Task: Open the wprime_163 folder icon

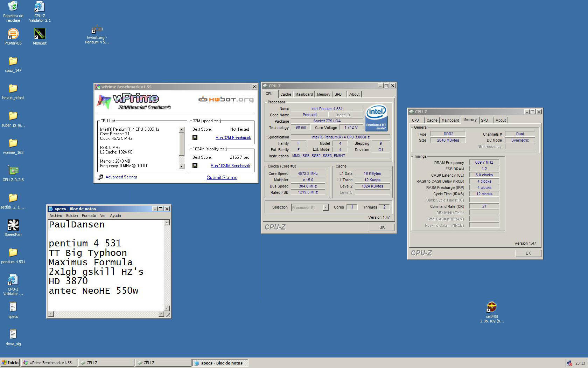Action: pos(13,146)
